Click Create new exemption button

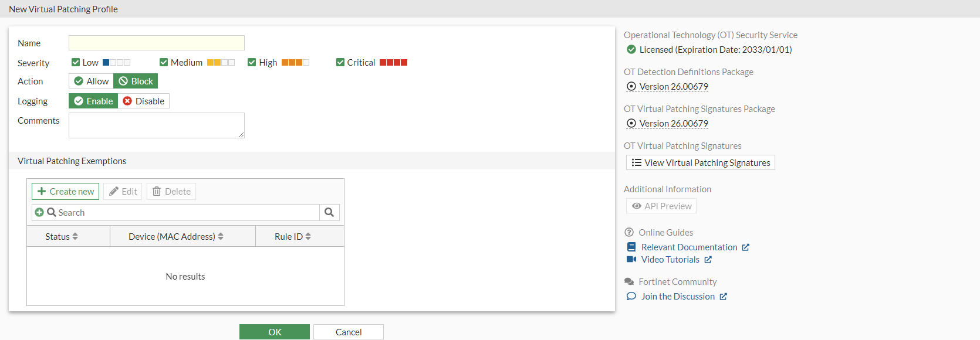pos(66,192)
